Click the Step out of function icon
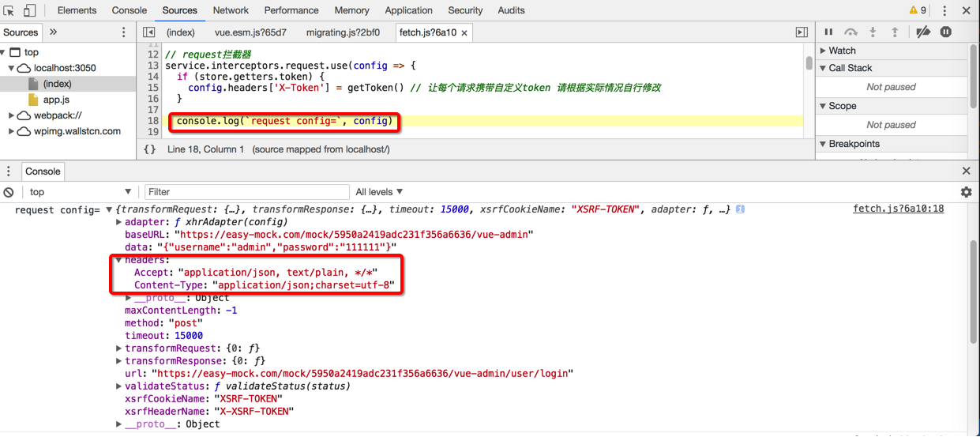980x437 pixels. 895,32
